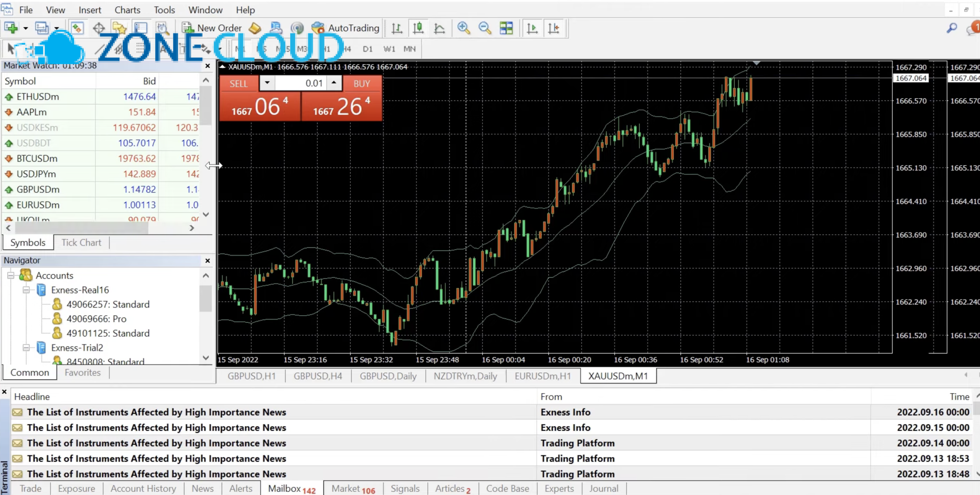
Task: Select account 49069666: Pro
Action: point(96,319)
